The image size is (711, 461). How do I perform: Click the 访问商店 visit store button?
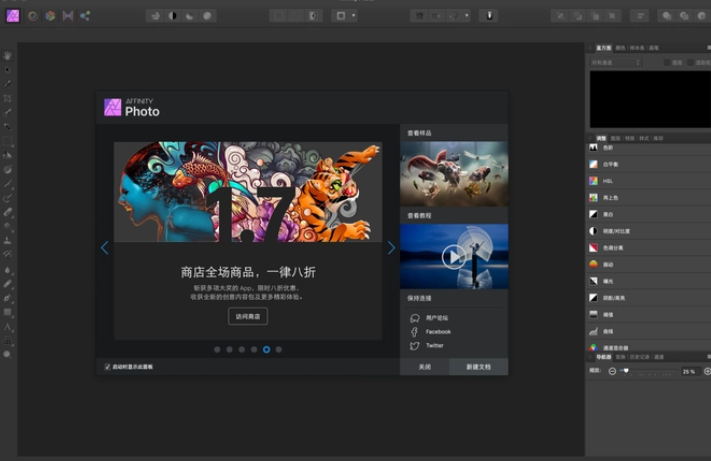click(x=248, y=316)
